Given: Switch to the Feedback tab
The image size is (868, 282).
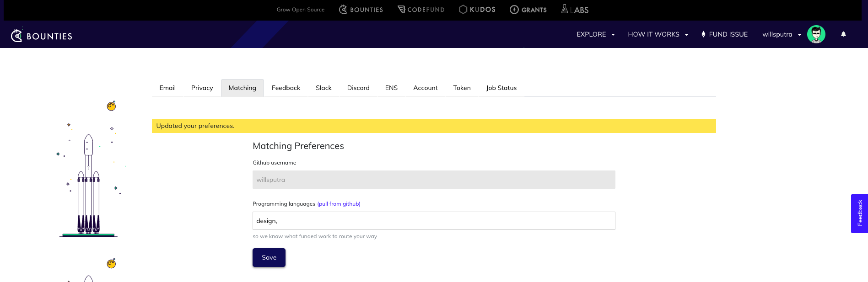Looking at the screenshot, I should pos(286,88).
